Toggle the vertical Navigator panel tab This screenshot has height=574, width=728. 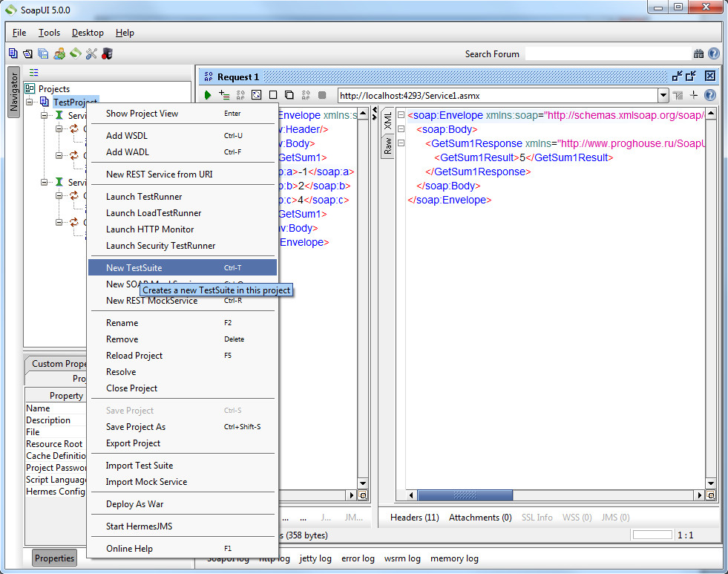point(14,92)
